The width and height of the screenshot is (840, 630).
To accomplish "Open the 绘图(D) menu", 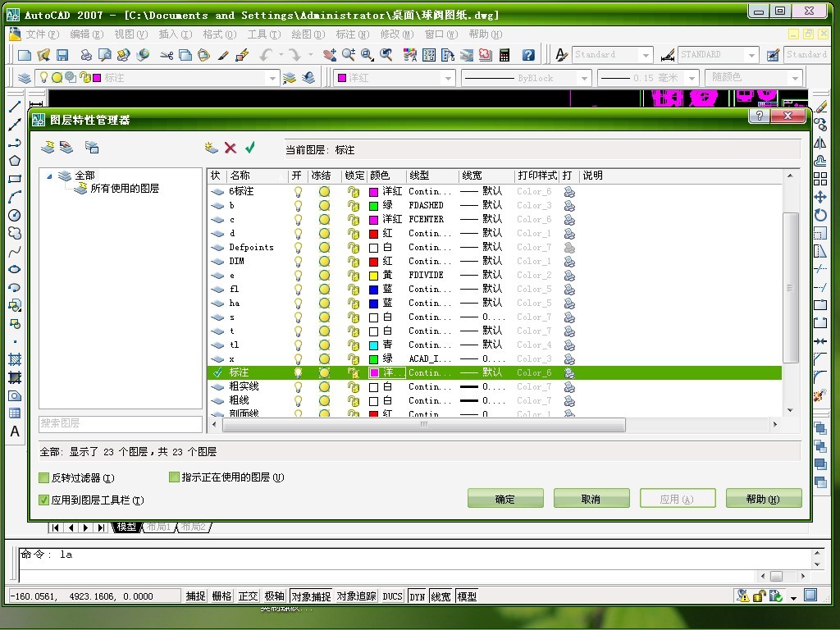I will coord(308,34).
